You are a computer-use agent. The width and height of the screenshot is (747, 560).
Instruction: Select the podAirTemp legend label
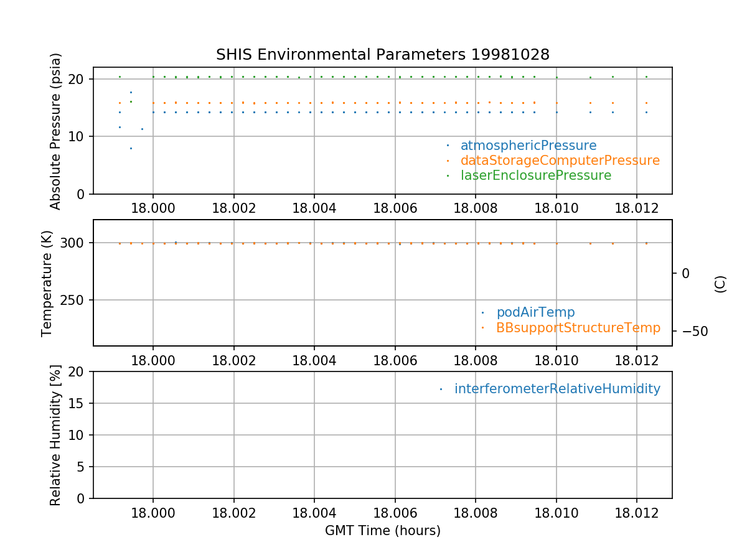(535, 312)
